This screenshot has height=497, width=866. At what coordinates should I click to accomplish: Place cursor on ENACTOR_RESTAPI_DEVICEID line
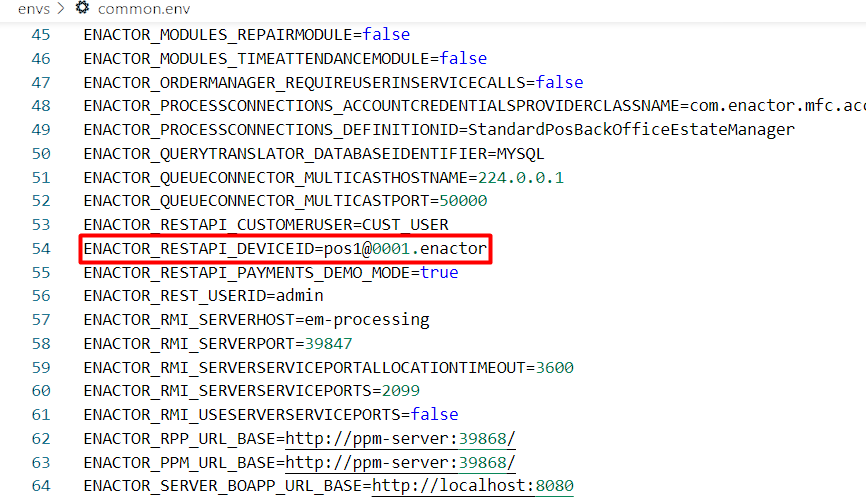point(285,248)
